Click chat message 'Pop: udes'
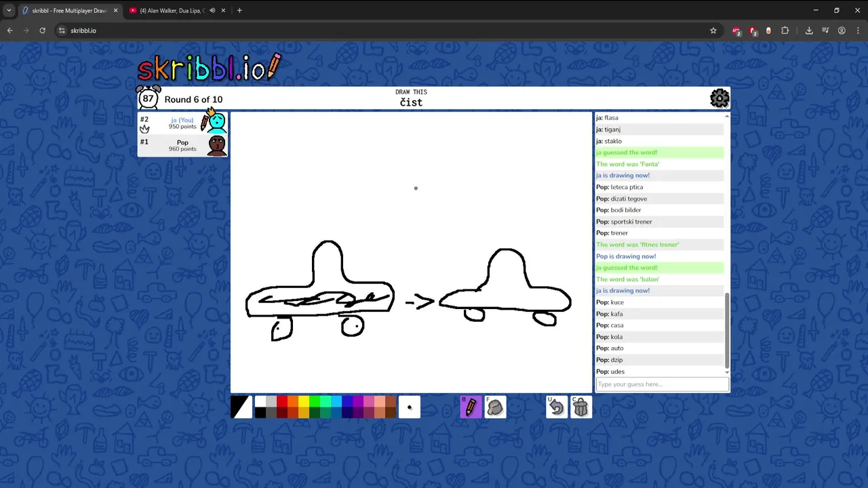Viewport: 868px width, 488px height. (x=659, y=371)
